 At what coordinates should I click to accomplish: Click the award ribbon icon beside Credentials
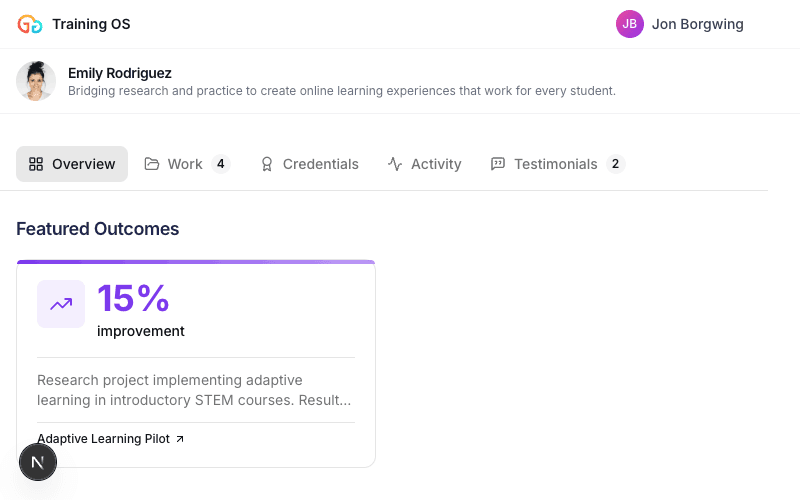pyautogui.click(x=267, y=164)
